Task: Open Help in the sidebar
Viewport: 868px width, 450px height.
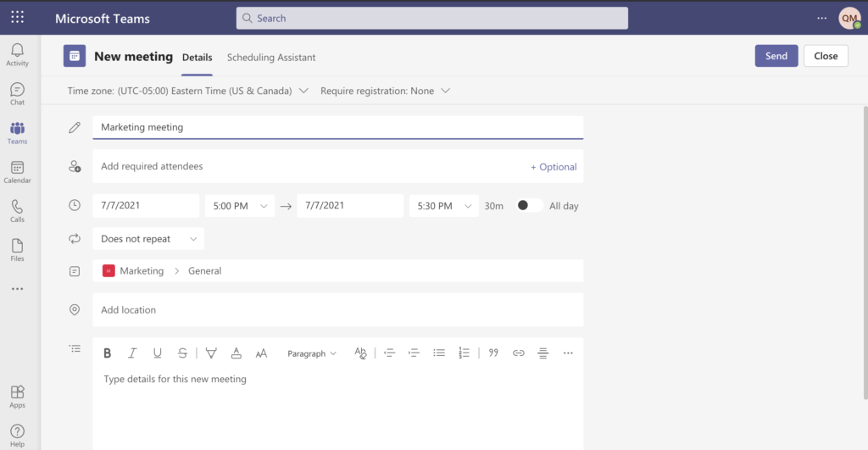Action: coord(17,436)
